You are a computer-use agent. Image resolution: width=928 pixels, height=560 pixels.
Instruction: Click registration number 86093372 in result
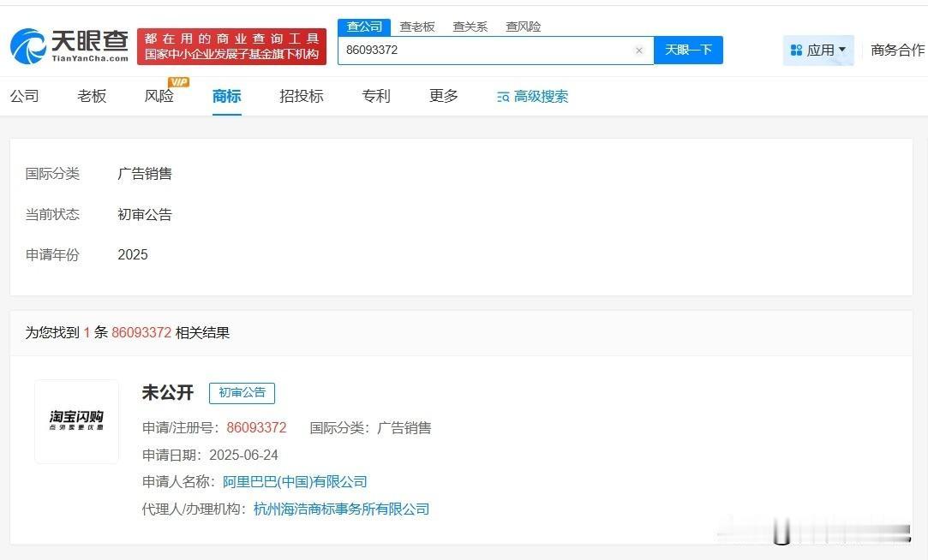click(x=256, y=427)
